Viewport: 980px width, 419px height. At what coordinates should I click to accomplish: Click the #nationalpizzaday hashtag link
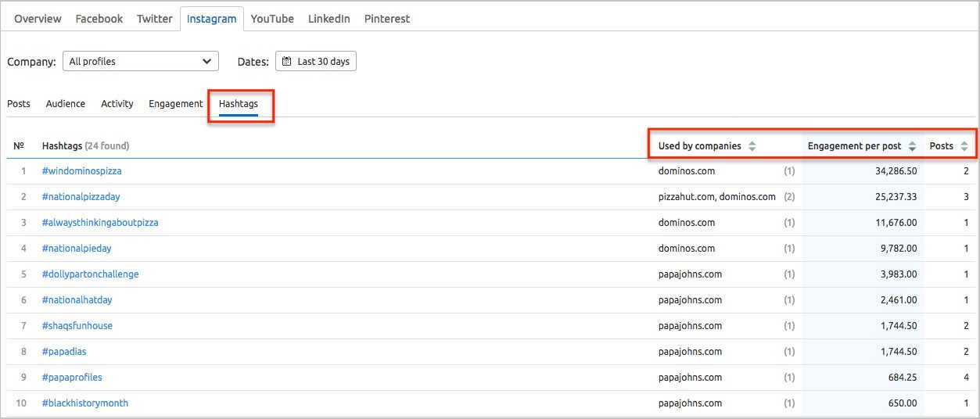tap(81, 196)
